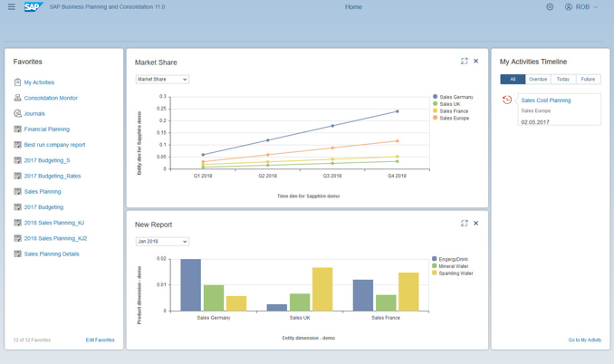Toggle the Sparkling Water legend entry

pos(453,273)
